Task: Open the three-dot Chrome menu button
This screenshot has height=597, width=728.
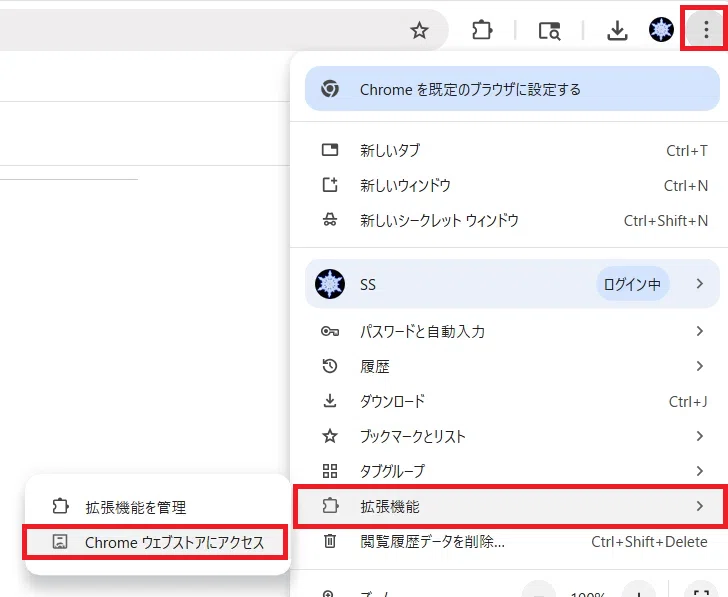Action: tap(706, 30)
